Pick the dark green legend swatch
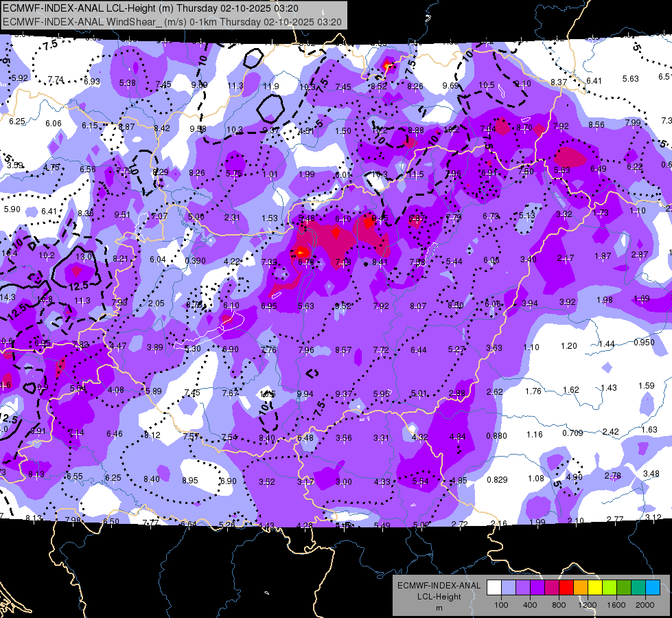 click(x=624, y=588)
